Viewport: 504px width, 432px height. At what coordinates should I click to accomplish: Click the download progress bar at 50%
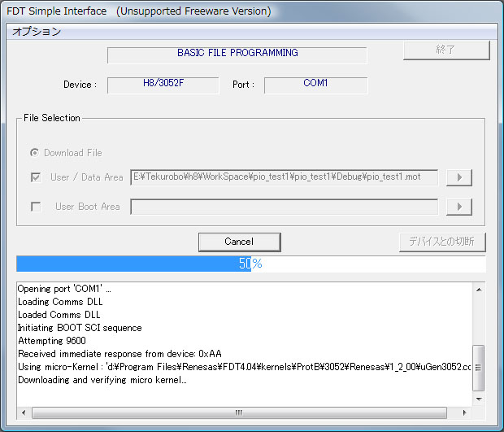(x=250, y=264)
